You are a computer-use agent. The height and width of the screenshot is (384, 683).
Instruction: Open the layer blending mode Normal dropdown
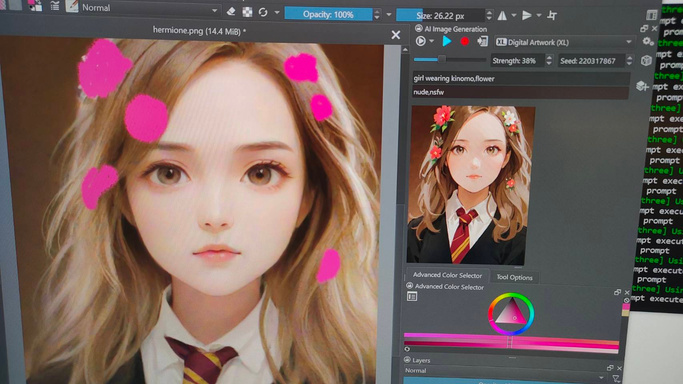[x=504, y=371]
